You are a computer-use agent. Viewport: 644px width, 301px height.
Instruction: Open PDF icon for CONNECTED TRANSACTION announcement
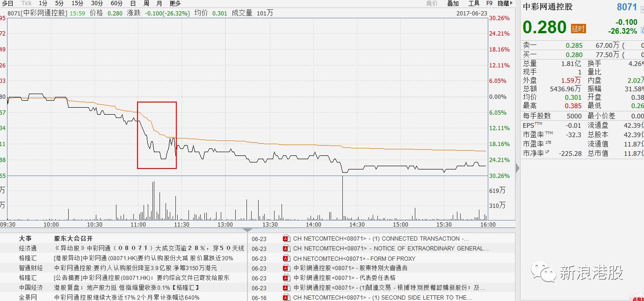[x=287, y=239]
